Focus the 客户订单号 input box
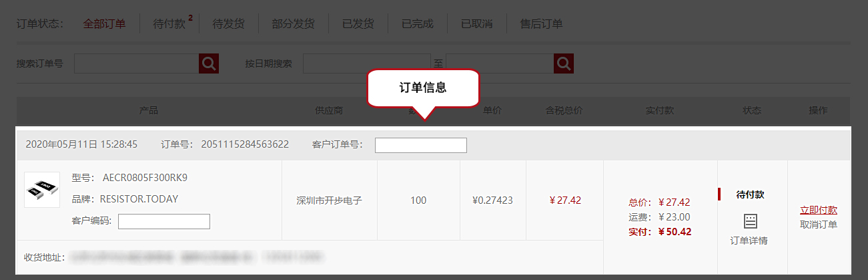 (x=421, y=145)
